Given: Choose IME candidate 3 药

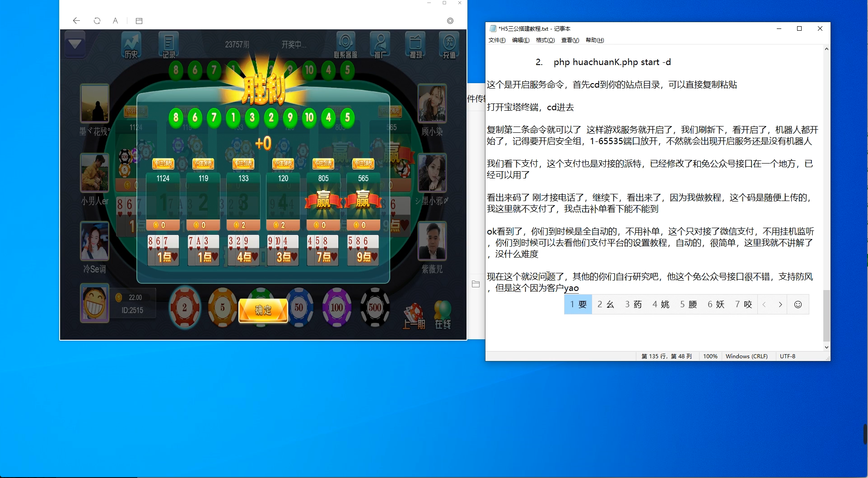Looking at the screenshot, I should (633, 305).
